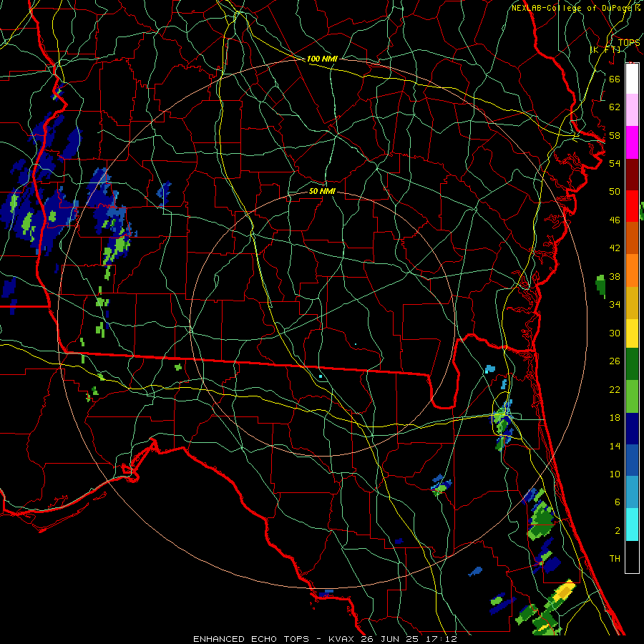Click the "NEXLAB-College of DuPage" credit text
This screenshot has width=644, height=644.
coord(570,8)
